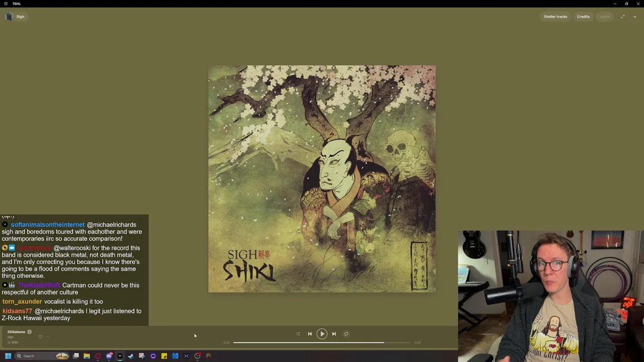Toggle shuffle playback
This screenshot has height=362, width=644.
coord(297,334)
